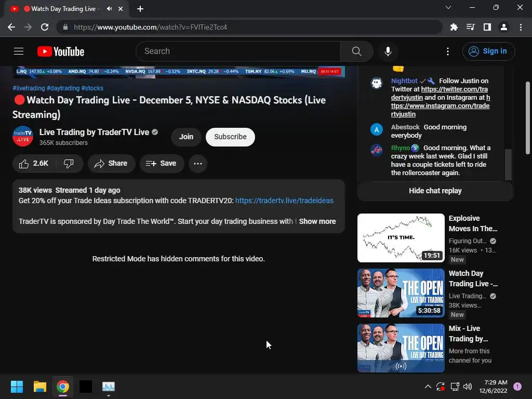
Task: Open the Live Trading by TraderTV Live channel name
Action: click(94, 132)
